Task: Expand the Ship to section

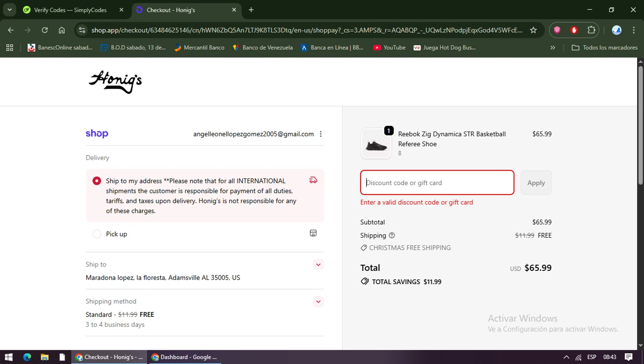Action: tap(318, 264)
